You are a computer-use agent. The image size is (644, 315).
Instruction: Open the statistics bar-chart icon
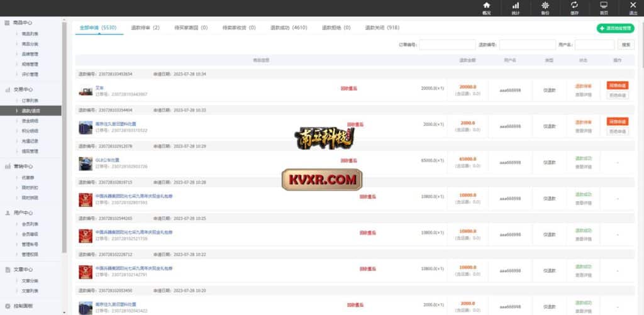[516, 5]
